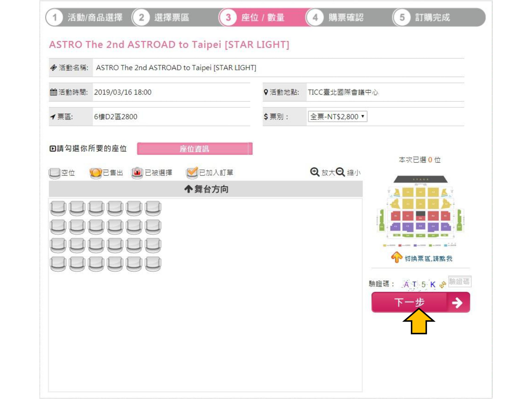The height and width of the screenshot is (399, 532).
Task: Click the 座位資訊 pink button
Action: point(194,149)
